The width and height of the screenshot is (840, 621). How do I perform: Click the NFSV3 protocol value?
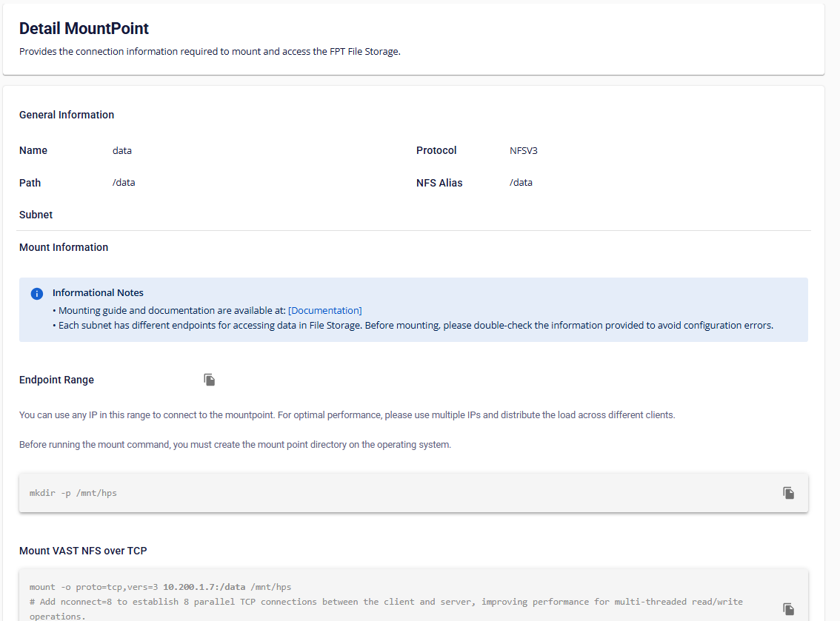[523, 150]
